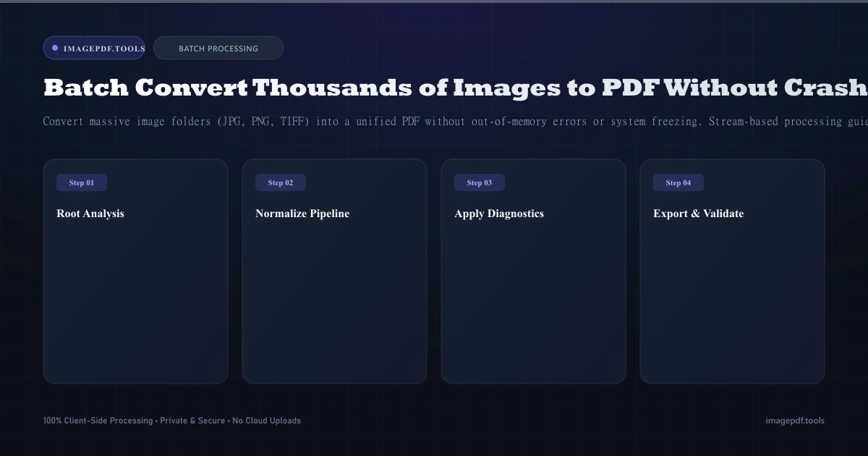This screenshot has width=868, height=456.
Task: Click the blue dot in IMAGEPDF.TOOLS badge
Action: tap(55, 48)
